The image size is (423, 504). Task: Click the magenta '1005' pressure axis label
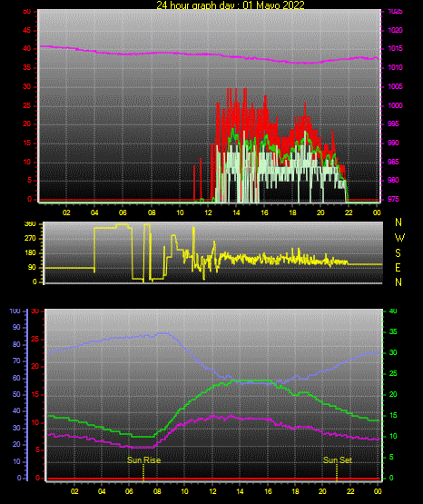395,86
